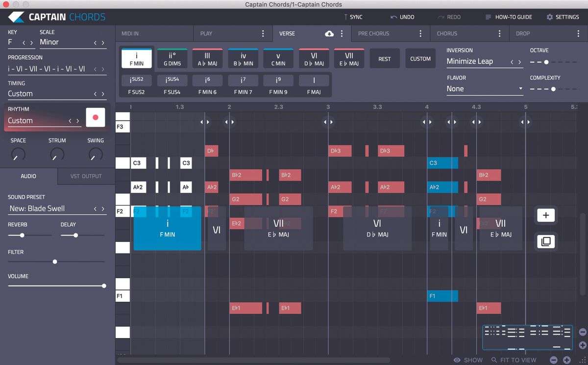Switch to the VST OUTPUT tab
Image resolution: width=588 pixels, height=365 pixels.
click(86, 176)
